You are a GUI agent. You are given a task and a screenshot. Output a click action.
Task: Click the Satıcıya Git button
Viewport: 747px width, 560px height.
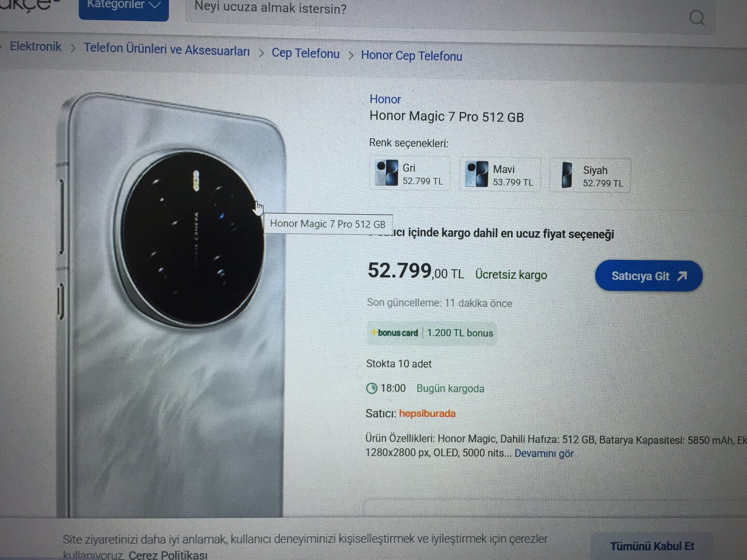[648, 276]
